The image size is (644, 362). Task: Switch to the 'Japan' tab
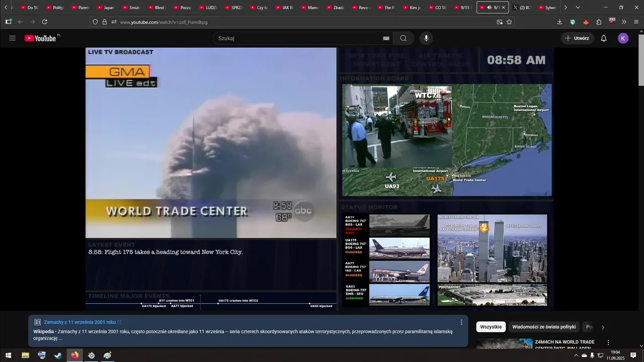106,8
